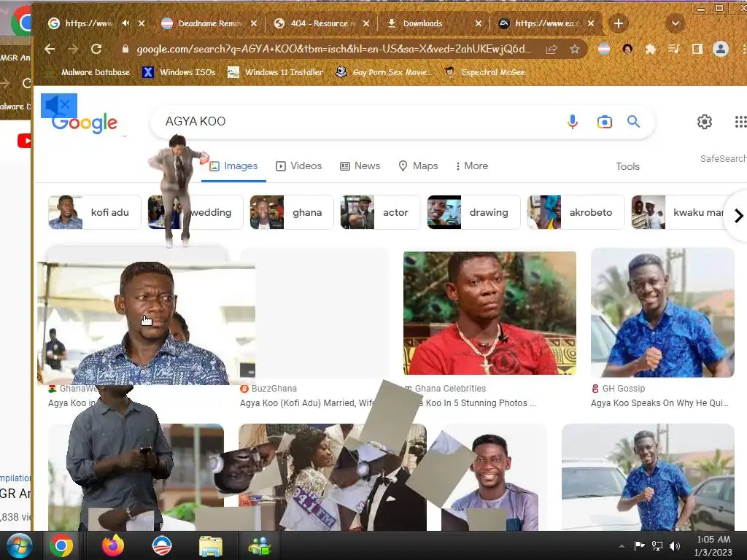Open the File Explorer taskbar icon
Image resolution: width=747 pixels, height=560 pixels.
(211, 546)
